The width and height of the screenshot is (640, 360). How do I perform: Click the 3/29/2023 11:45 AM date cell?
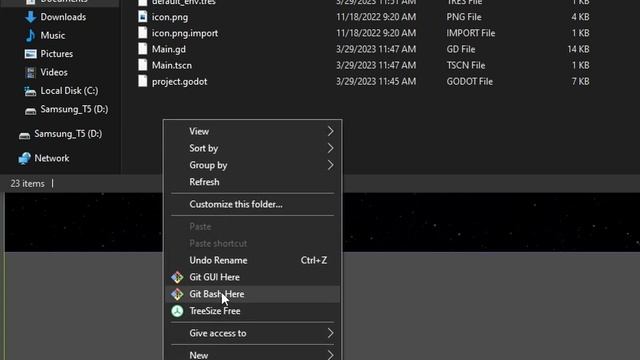pyautogui.click(x=376, y=81)
